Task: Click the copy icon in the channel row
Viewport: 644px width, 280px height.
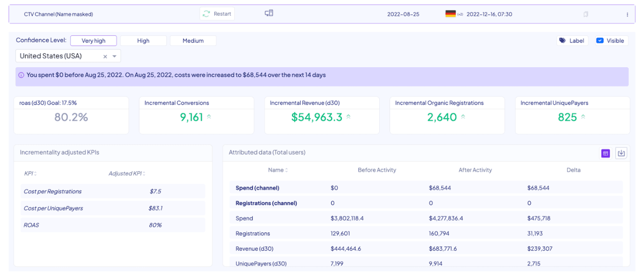Action: (586, 15)
